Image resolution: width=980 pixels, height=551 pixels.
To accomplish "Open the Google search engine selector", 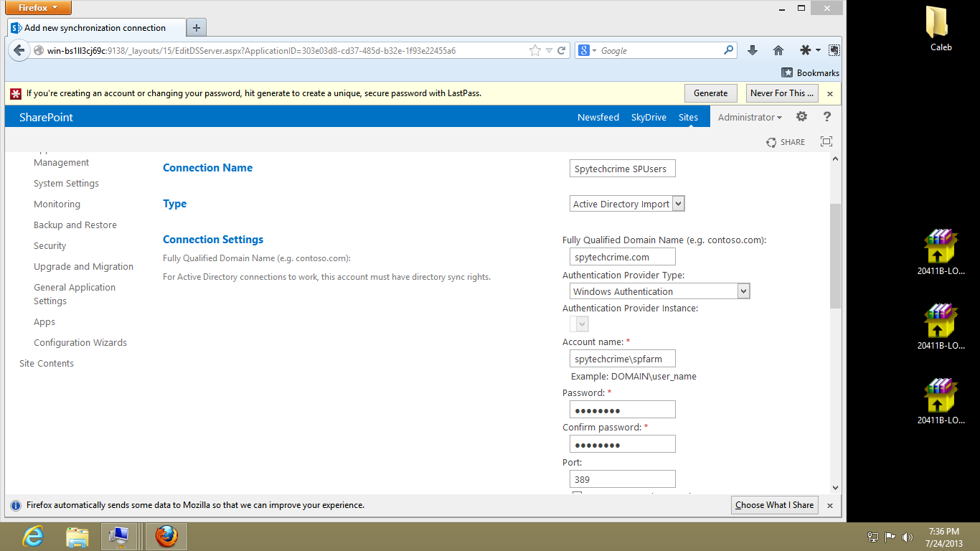I will tap(588, 50).
